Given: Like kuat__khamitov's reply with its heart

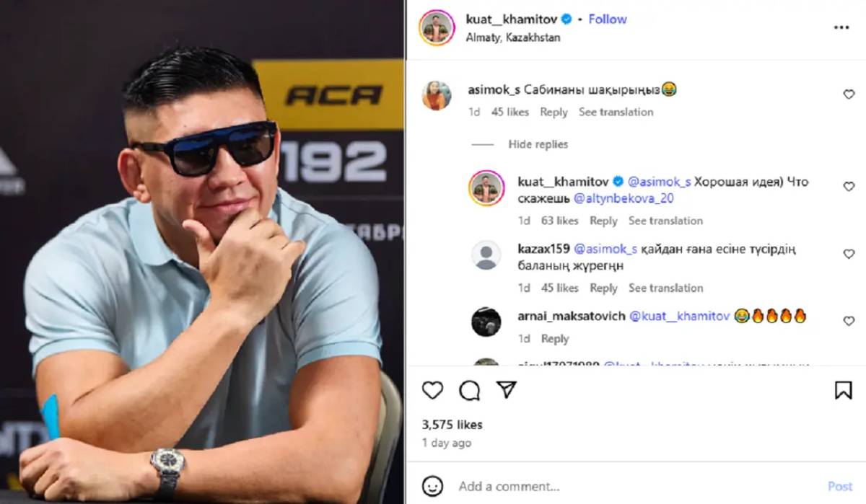Looking at the screenshot, I should point(849,186).
